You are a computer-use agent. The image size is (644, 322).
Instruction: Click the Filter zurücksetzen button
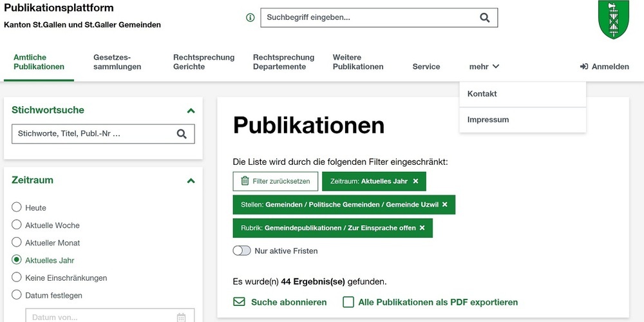pyautogui.click(x=276, y=182)
